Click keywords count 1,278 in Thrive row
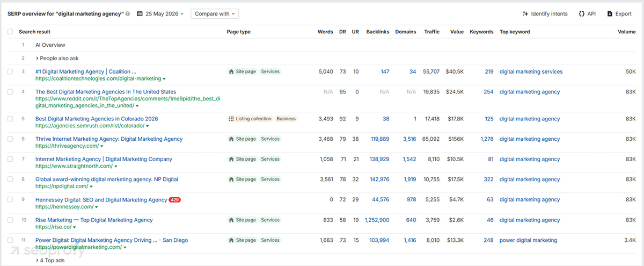 coord(487,139)
